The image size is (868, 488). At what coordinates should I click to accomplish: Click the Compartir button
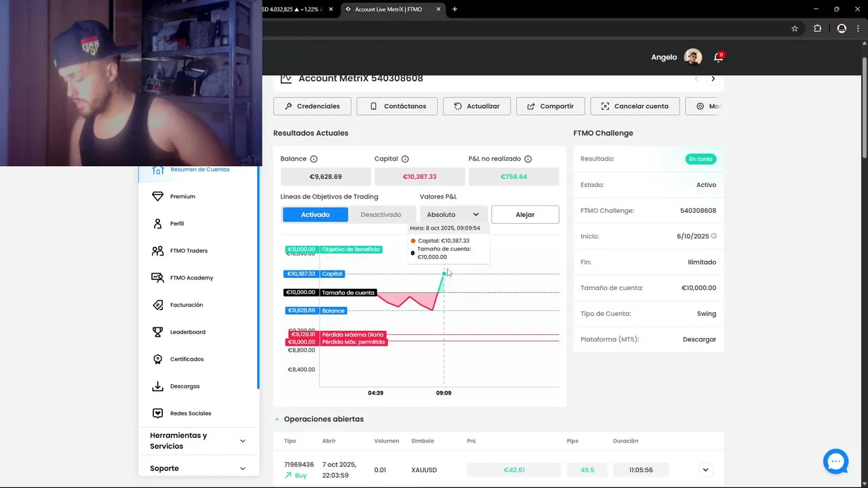(550, 106)
